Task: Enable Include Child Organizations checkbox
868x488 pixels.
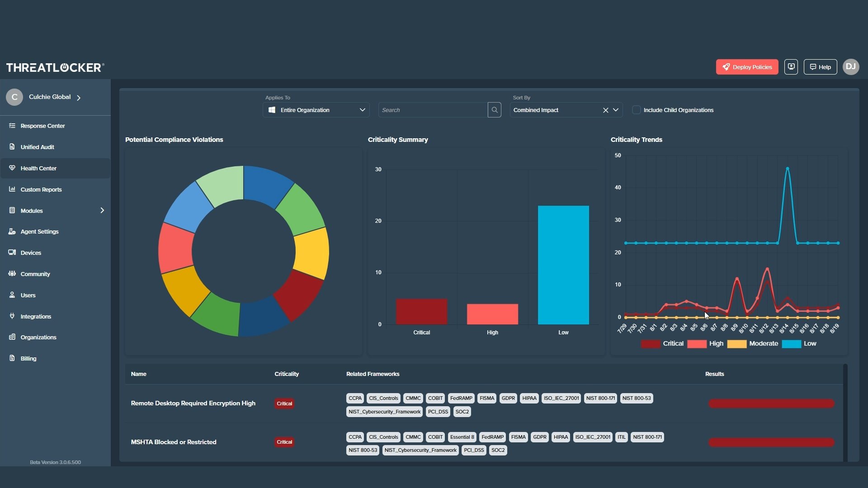Action: point(637,110)
